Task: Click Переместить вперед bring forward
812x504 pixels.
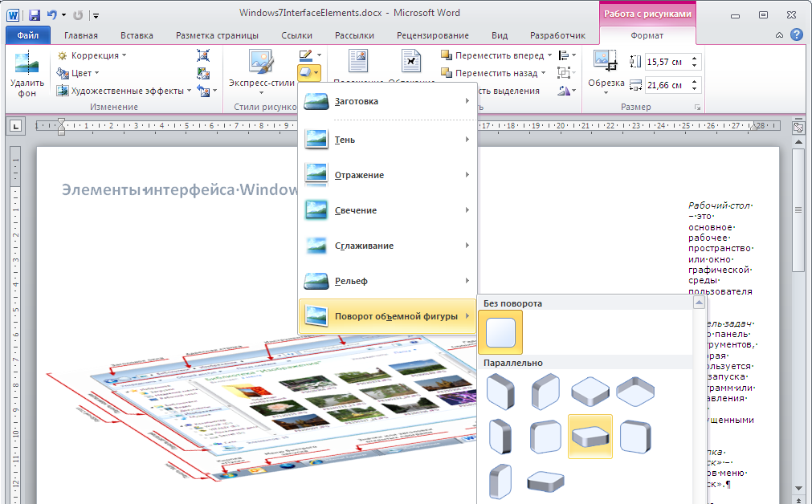Action: point(492,55)
